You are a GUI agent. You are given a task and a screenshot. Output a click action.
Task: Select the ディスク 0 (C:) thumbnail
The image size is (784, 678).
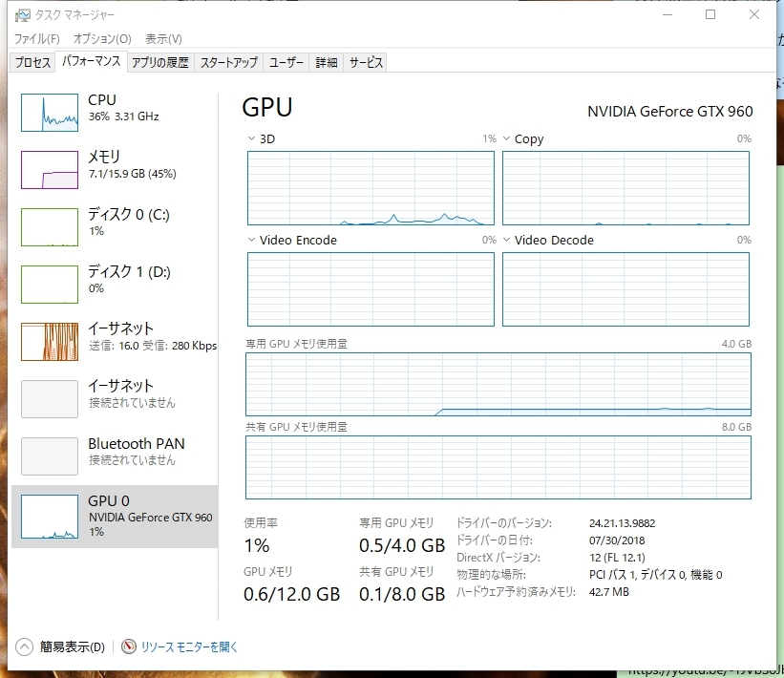[x=50, y=226]
